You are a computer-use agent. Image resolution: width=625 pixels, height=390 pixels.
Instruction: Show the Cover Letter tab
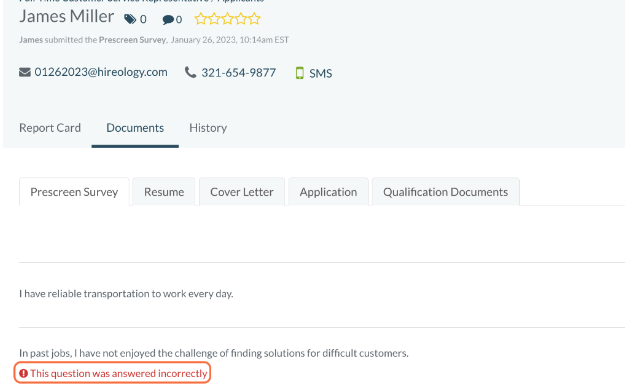point(242,192)
